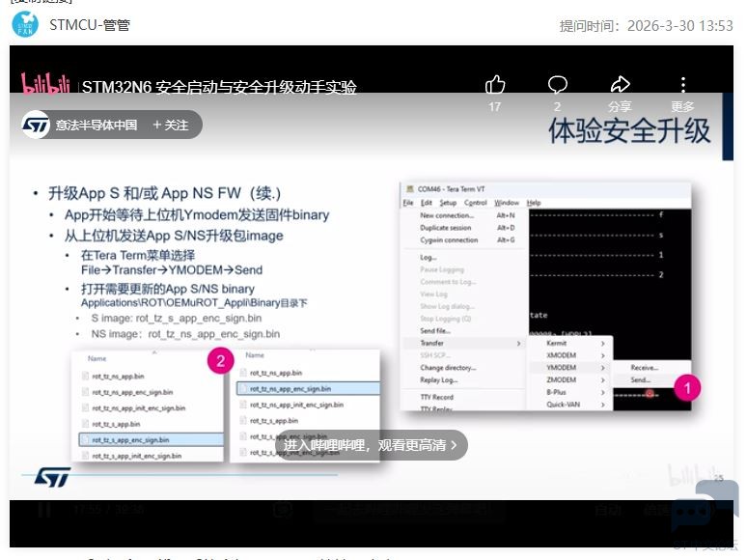
Task: Click the highlighted rot_tz_ns_app_enc_sign.bin file
Action: [x=308, y=388]
